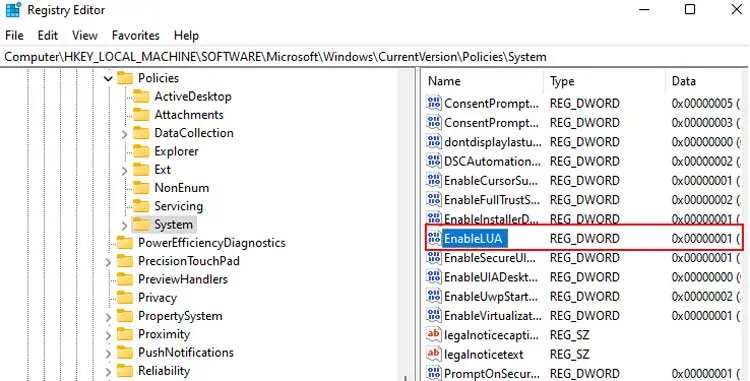Image resolution: width=750 pixels, height=381 pixels.
Task: Click the DWORD icon of DSCAutomation... value
Action: click(434, 161)
